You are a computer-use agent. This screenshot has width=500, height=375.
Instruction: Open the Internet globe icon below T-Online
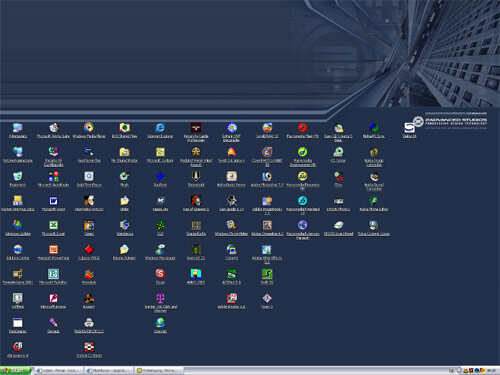160,323
